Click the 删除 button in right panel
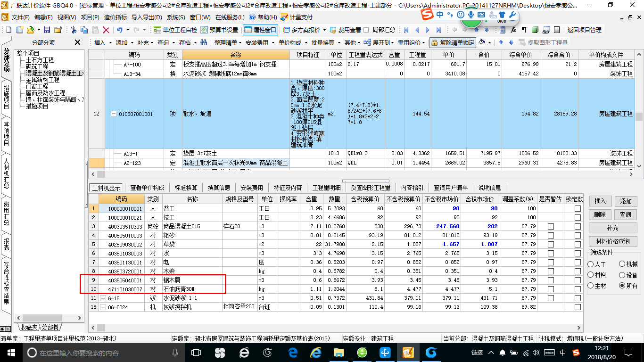Screen dimensions: 644x362 (600, 214)
